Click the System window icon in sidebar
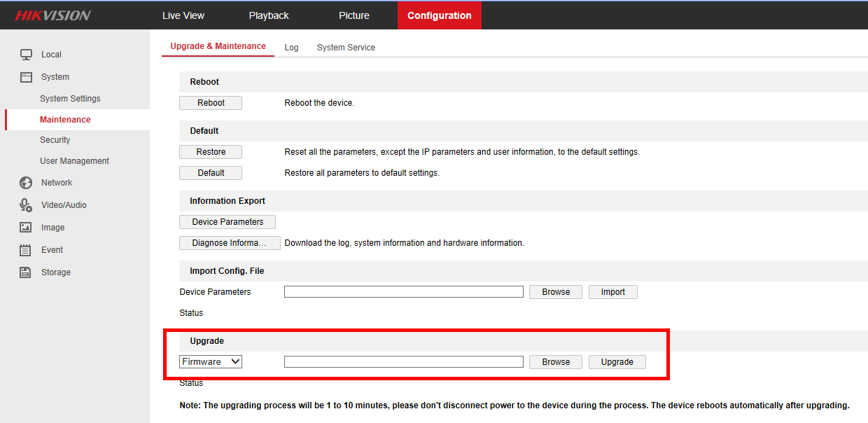 26,77
